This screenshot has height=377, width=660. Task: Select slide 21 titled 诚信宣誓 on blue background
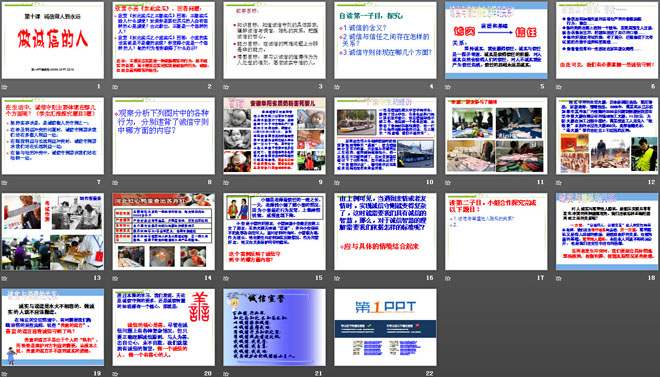click(x=274, y=327)
